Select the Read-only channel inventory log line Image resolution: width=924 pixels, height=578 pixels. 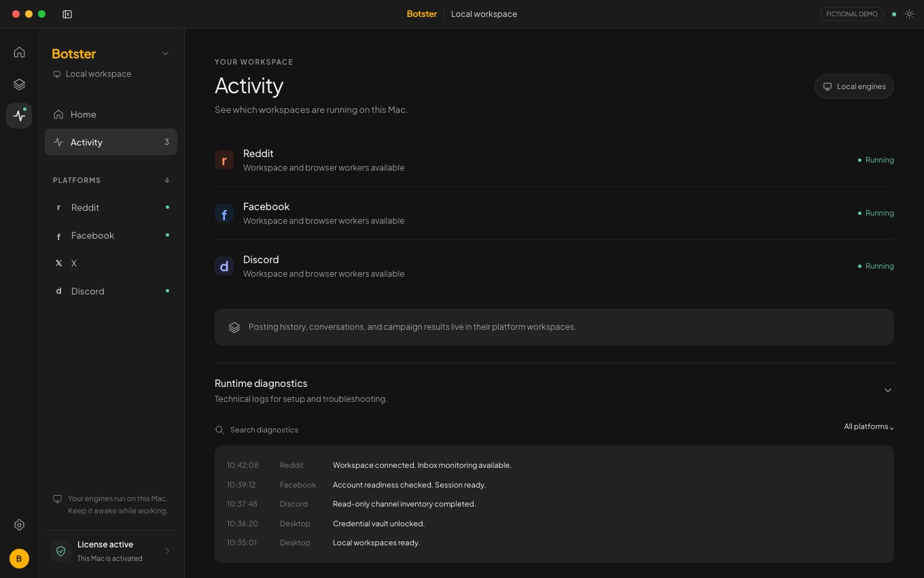[404, 504]
